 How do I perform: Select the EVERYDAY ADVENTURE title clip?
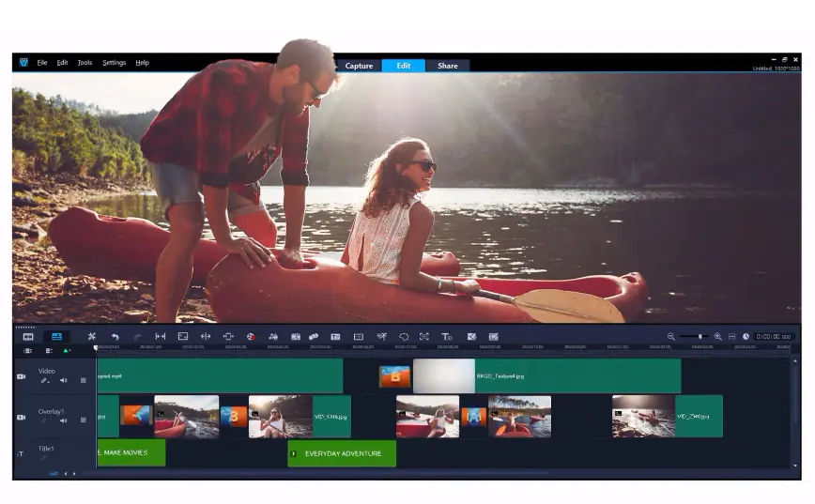(342, 453)
